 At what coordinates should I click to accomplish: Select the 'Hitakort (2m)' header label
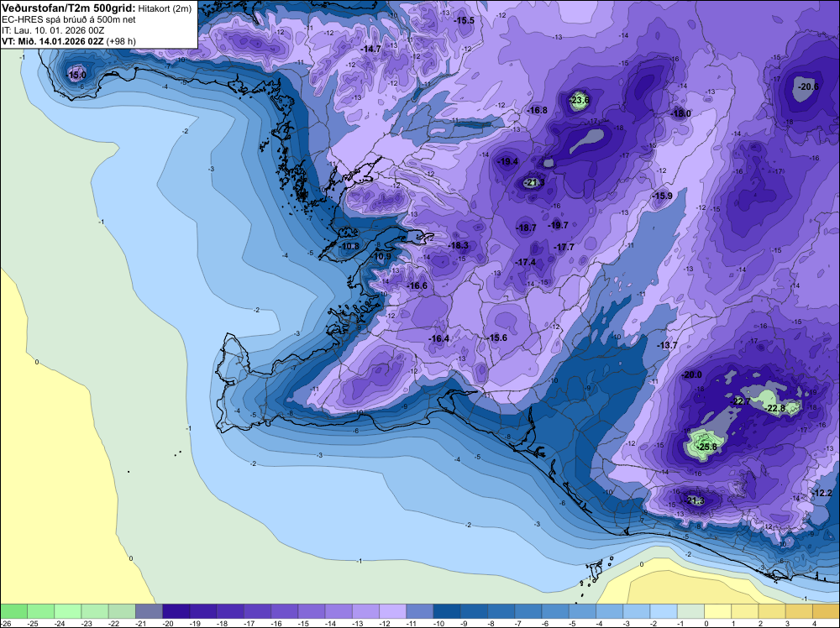pyautogui.click(x=165, y=8)
